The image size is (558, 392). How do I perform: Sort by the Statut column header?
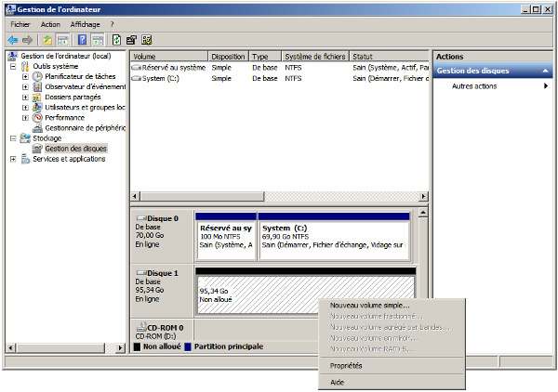[390, 57]
